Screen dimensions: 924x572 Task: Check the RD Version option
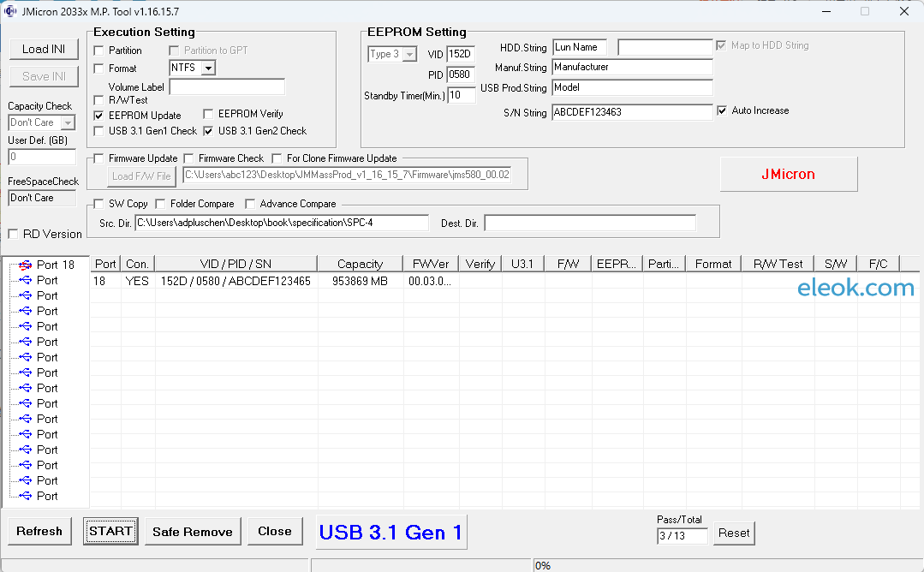[13, 234]
